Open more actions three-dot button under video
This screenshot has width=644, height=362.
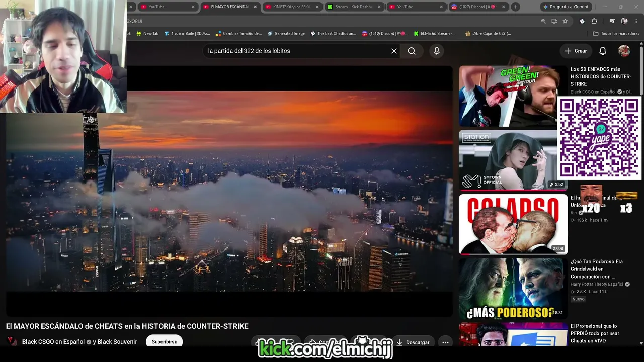[x=445, y=342]
